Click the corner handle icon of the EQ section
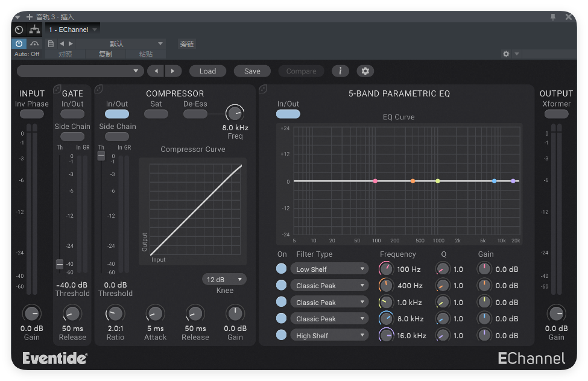This screenshot has height=381, width=588. [x=263, y=89]
